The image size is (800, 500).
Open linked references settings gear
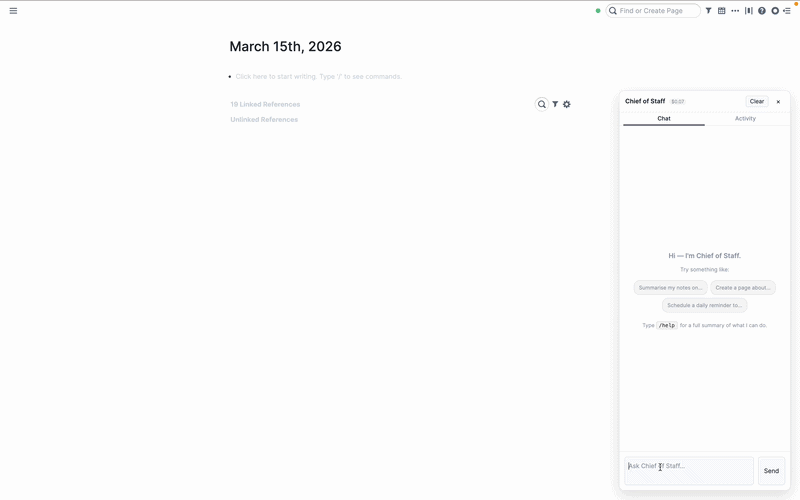(567, 104)
